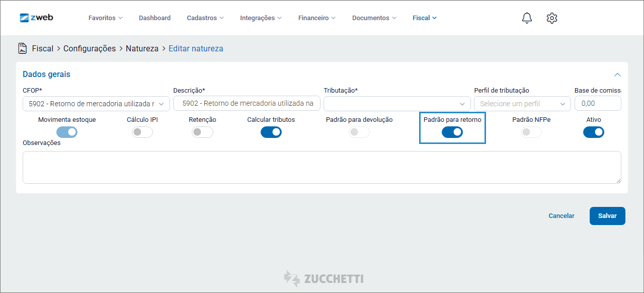The width and height of the screenshot is (644, 293).
Task: Open the notifications bell
Action: pyautogui.click(x=527, y=18)
